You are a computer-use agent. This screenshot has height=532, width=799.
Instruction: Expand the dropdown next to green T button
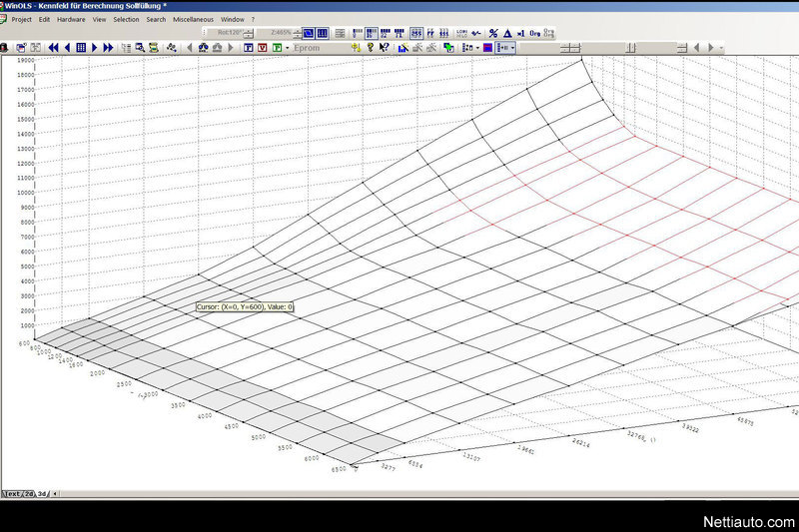pos(288,47)
